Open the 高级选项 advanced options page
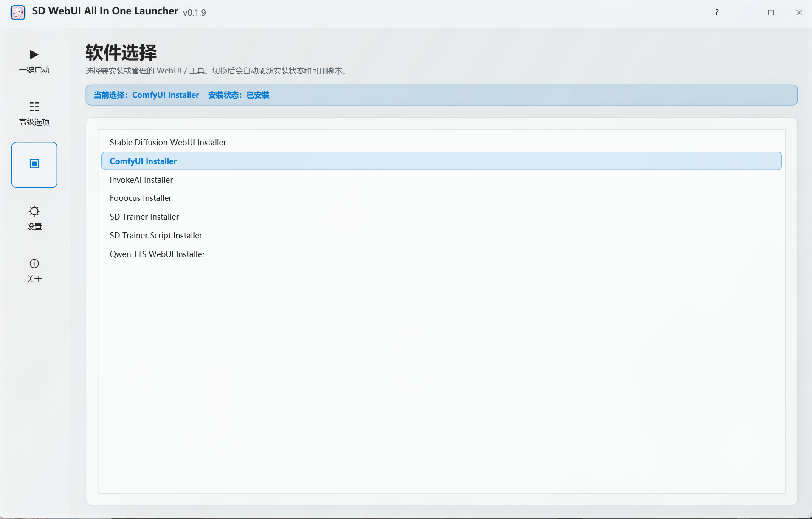Screen dimensions: 812x519 (34, 113)
